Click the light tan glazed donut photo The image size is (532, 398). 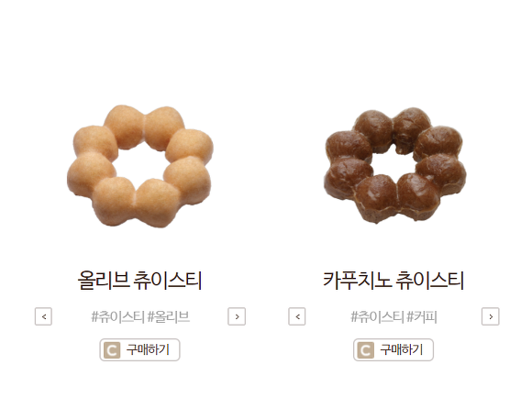pos(140,166)
